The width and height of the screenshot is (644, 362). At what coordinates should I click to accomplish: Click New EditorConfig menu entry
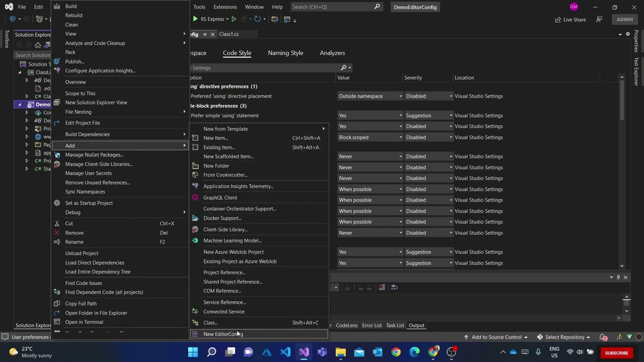tap(259, 334)
